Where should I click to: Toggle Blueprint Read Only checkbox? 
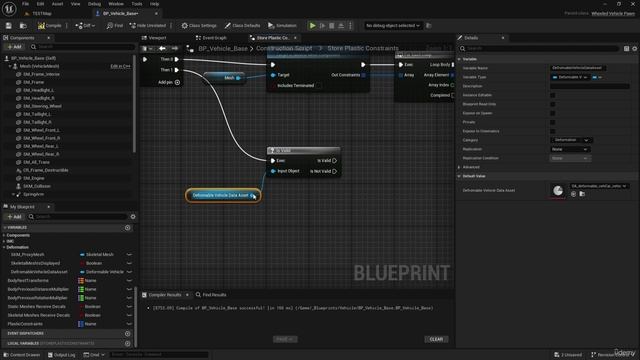coord(553,104)
